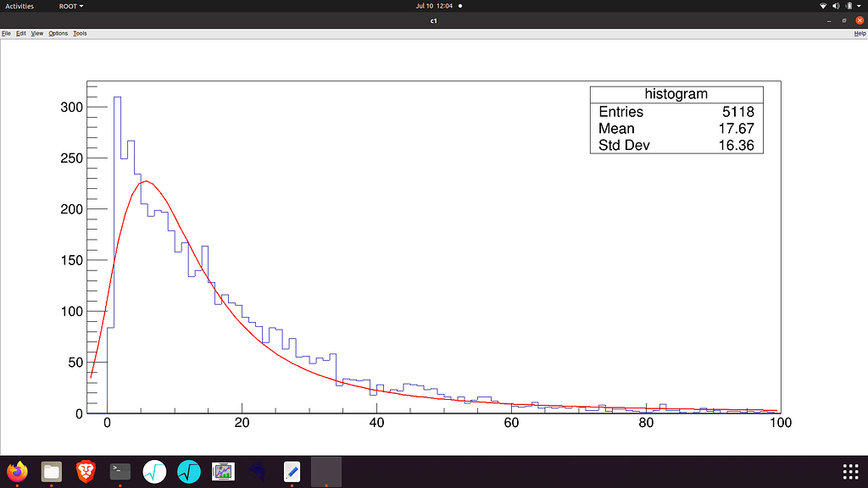
Task: Open the text editor pencil icon
Action: pos(292,471)
